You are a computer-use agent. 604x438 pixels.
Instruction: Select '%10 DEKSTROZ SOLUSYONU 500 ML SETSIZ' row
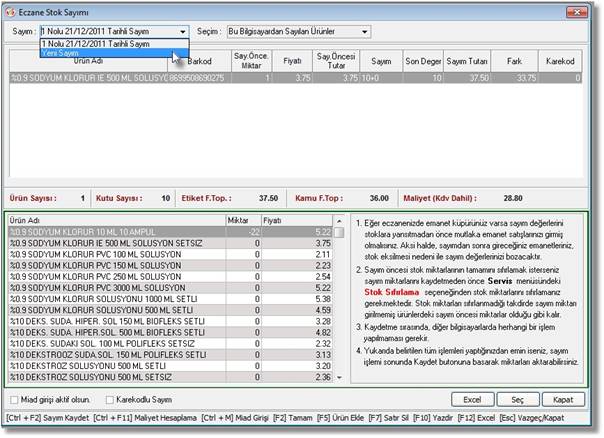pos(100,375)
